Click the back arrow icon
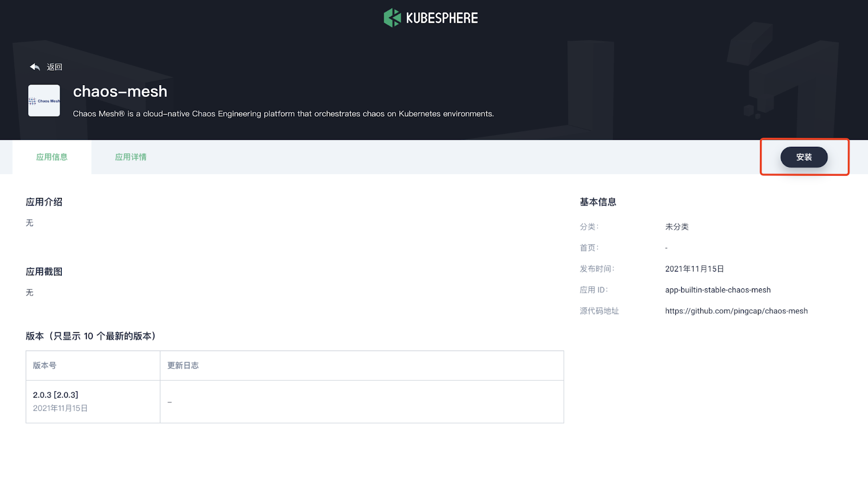The height and width of the screenshot is (489, 868). pyautogui.click(x=35, y=67)
